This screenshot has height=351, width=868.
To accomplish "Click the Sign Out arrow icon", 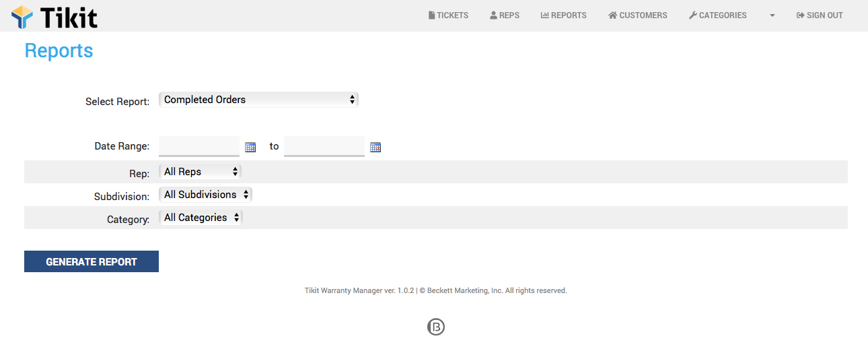I will tap(800, 15).
